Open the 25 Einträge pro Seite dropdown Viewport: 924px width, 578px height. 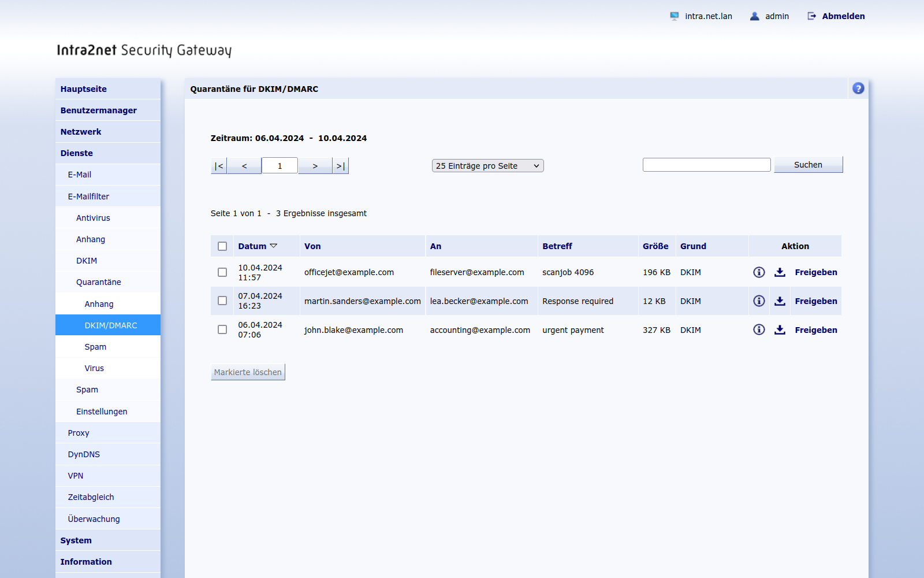tap(487, 166)
